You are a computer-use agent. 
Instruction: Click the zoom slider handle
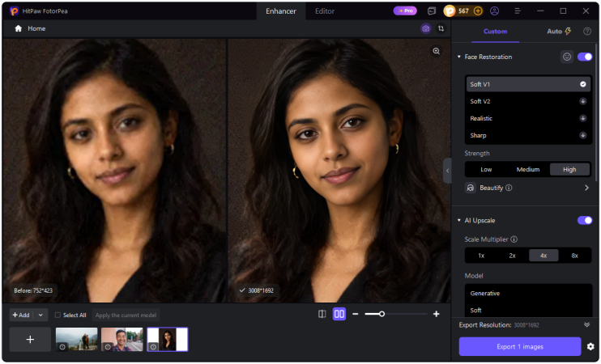pos(381,314)
